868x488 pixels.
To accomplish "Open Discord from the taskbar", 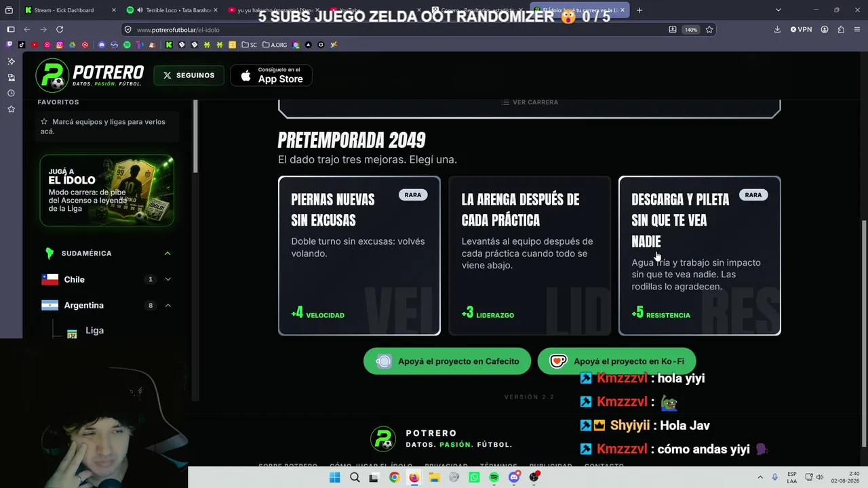I will pyautogui.click(x=514, y=477).
